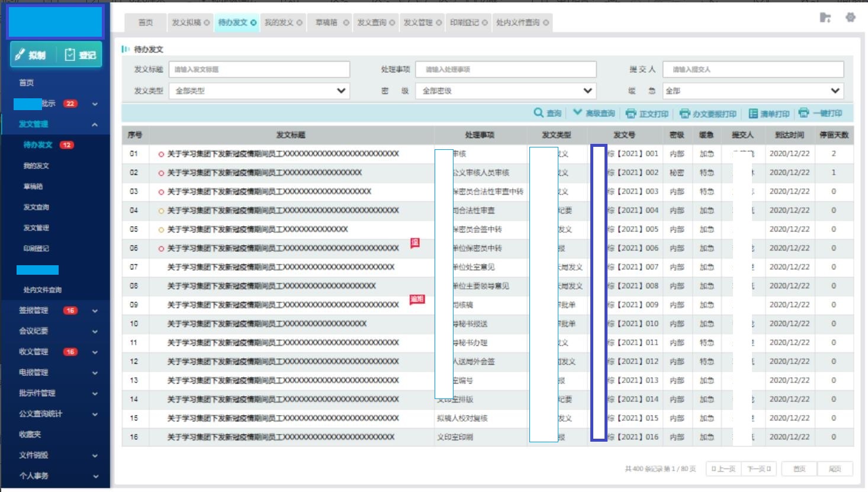The height and width of the screenshot is (492, 868).
Task: Collapse the 发文管理 sidebar section chevron
Action: [x=95, y=124]
